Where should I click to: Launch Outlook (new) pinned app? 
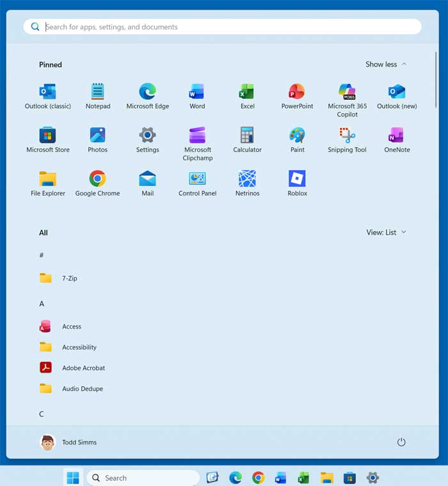pyautogui.click(x=397, y=96)
